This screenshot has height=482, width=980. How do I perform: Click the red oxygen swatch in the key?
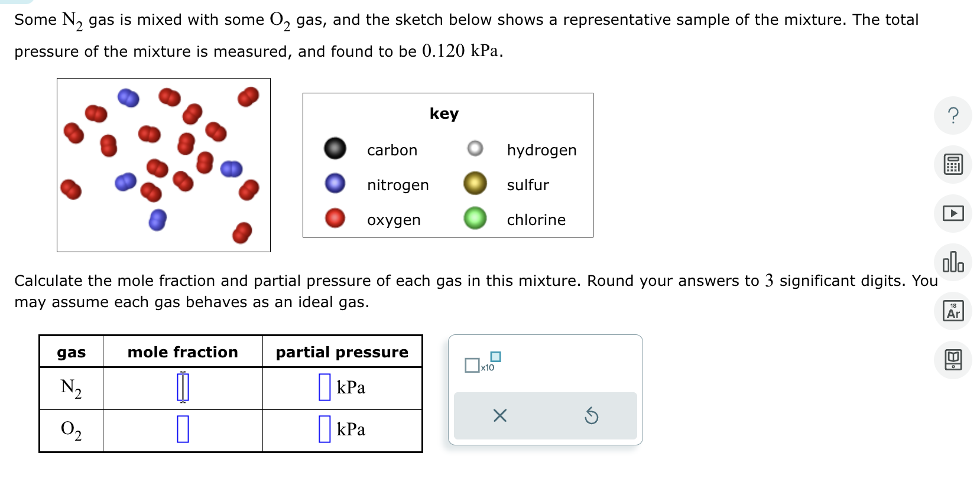pyautogui.click(x=334, y=219)
